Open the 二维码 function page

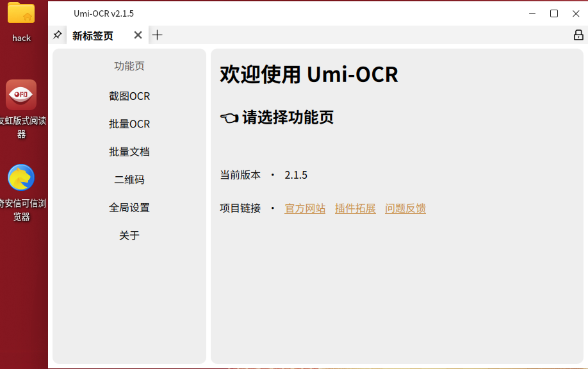pos(129,179)
